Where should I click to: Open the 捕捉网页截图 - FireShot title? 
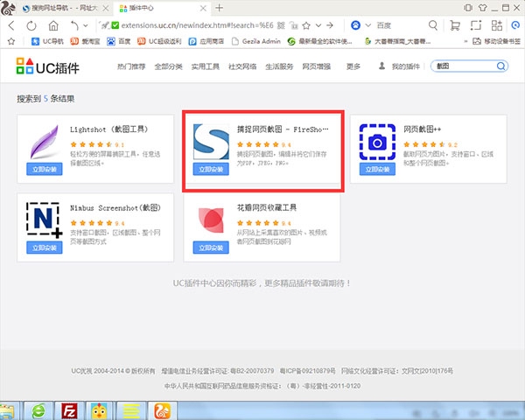[x=283, y=129]
